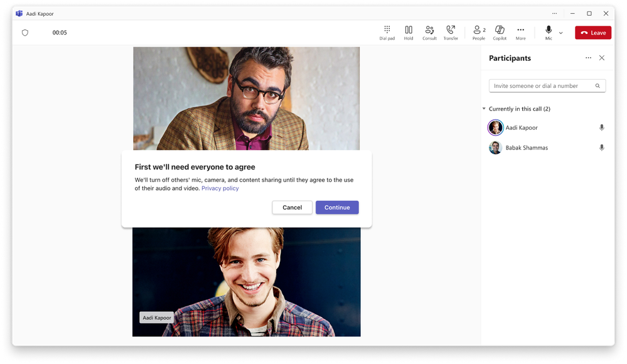The image size is (627, 364).
Task: Click the More actions icon in call toolbar
Action: point(520,32)
